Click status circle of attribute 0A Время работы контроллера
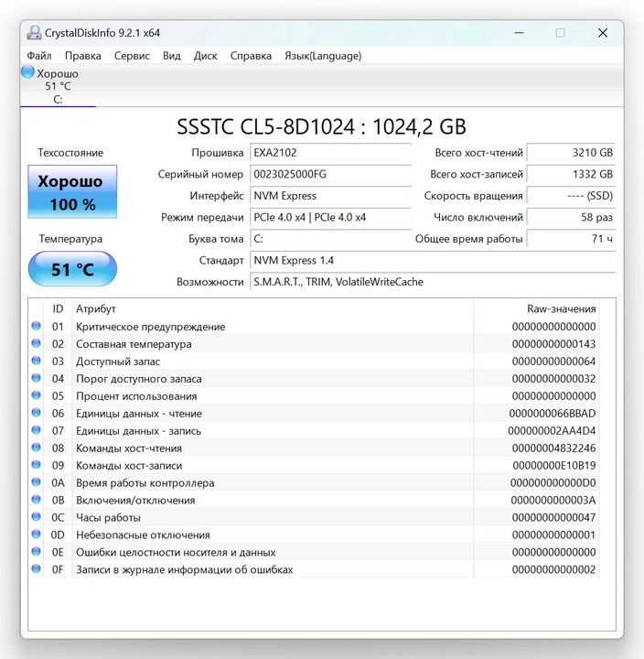Viewport: 644px width, 659px height. [x=36, y=482]
